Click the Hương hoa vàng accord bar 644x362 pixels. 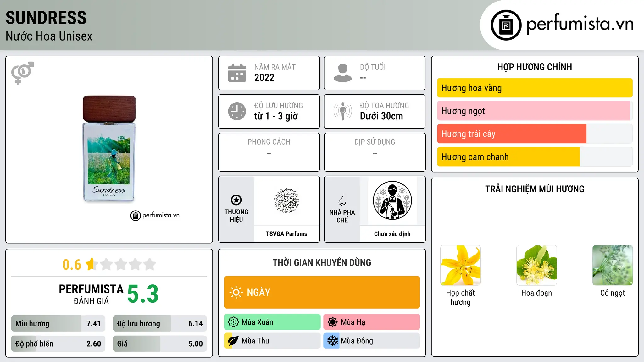535,88
